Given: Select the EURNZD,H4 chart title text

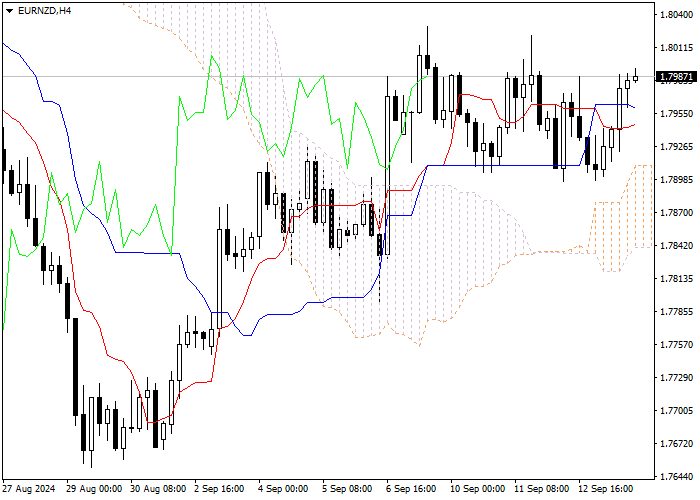Looking at the screenshot, I should (x=44, y=11).
